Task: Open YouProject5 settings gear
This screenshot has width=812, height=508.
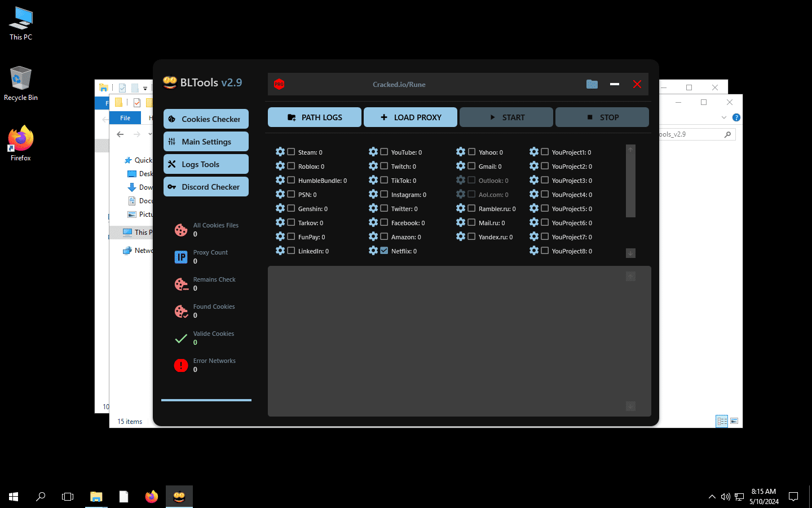Action: point(534,208)
